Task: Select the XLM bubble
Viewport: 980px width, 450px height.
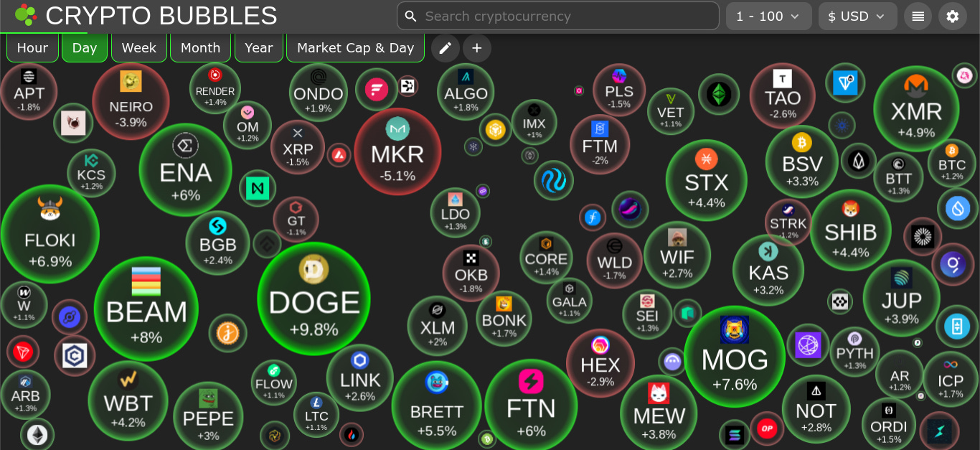Action: click(438, 326)
